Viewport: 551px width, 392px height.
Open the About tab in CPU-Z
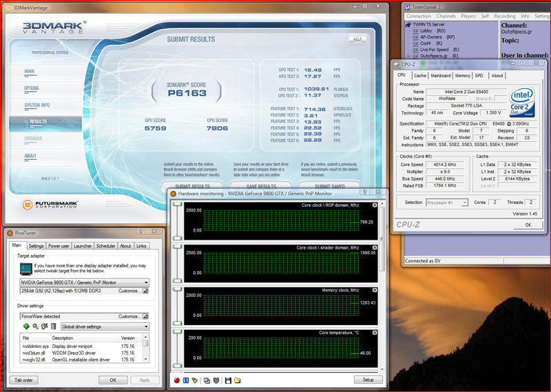tap(497, 76)
